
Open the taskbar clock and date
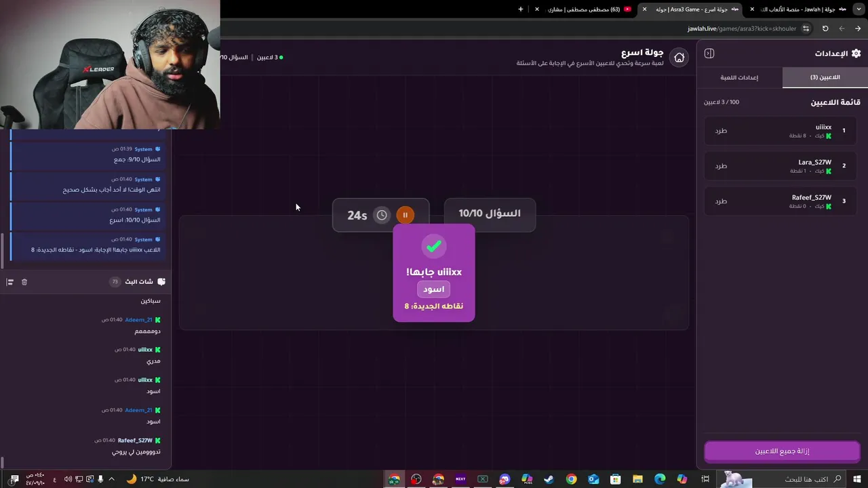tap(36, 479)
